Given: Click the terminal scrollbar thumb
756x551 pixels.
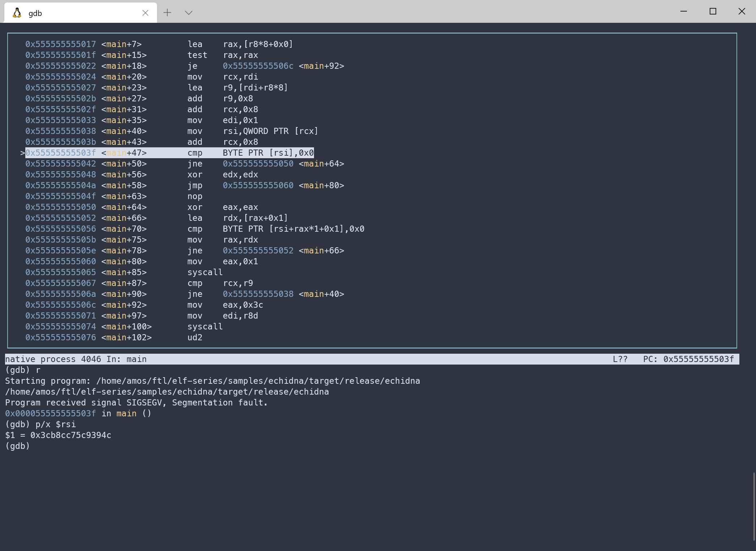Looking at the screenshot, I should click(x=754, y=506).
